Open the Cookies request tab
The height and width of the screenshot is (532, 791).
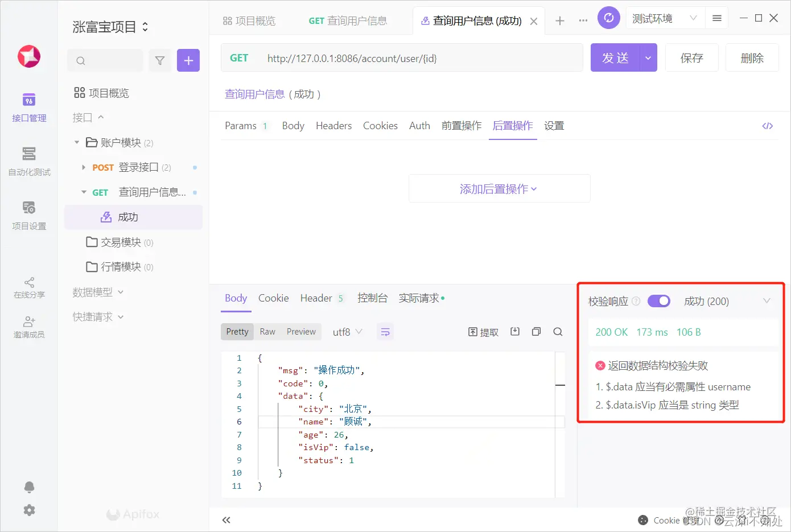pyautogui.click(x=380, y=126)
